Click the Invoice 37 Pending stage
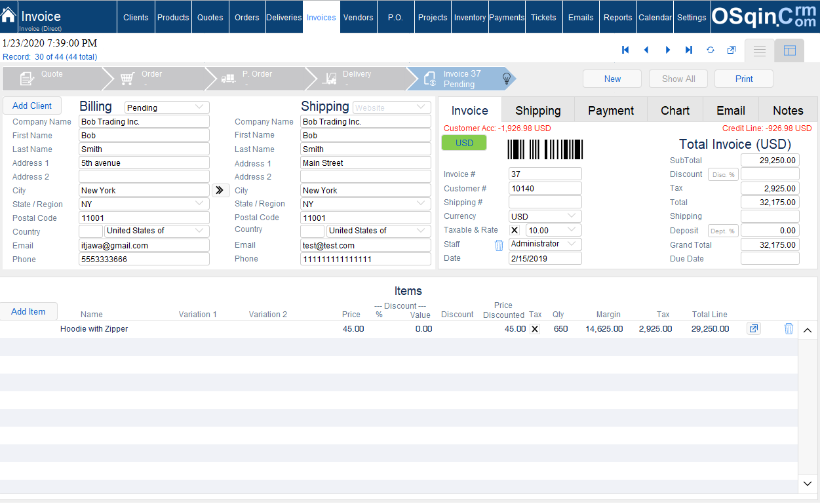Image resolution: width=820 pixels, height=504 pixels. pos(461,79)
